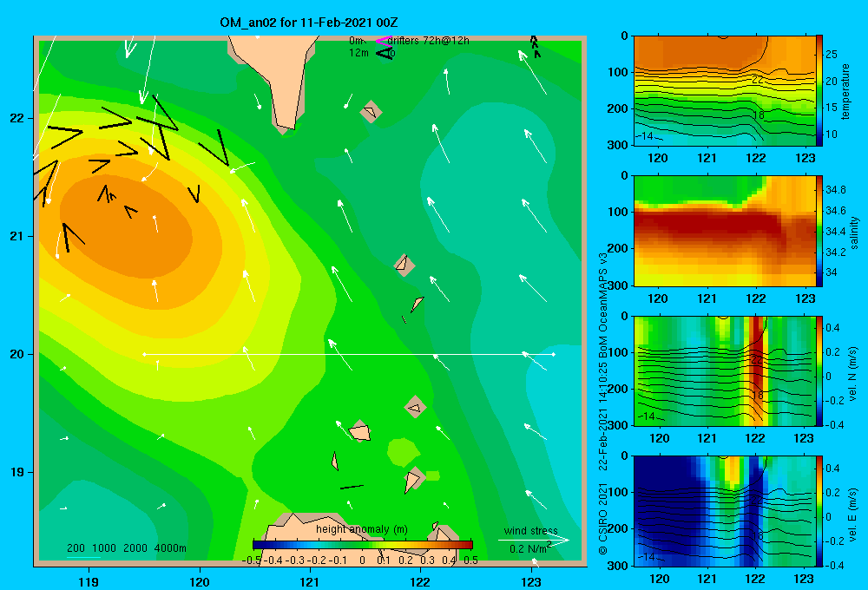The image size is (868, 590).
Task: Click the '© CSIRO 2021' copyright text
Action: click(603, 519)
